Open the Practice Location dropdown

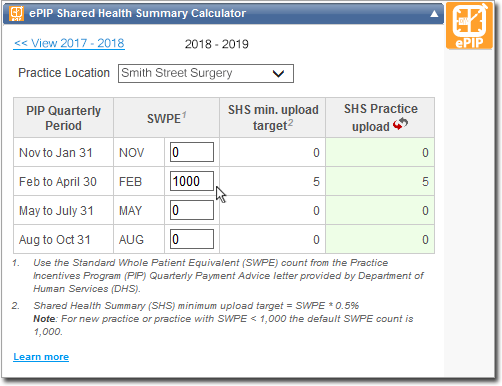[x=206, y=73]
